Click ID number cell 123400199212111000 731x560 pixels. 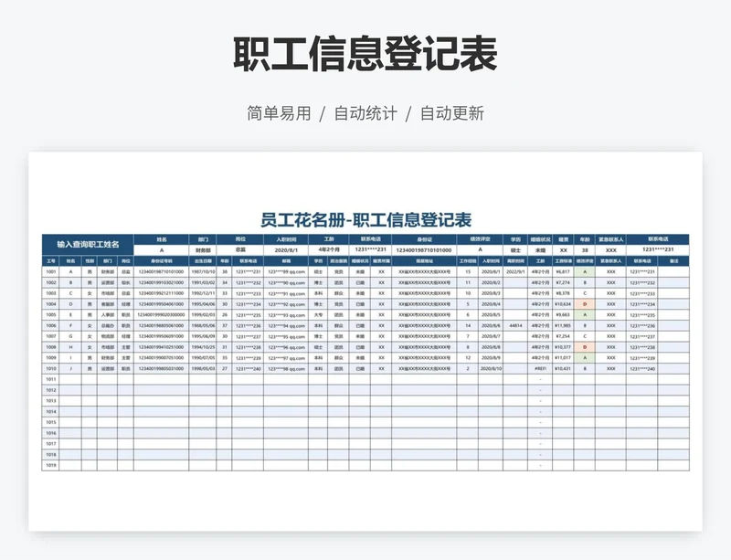tap(162, 293)
